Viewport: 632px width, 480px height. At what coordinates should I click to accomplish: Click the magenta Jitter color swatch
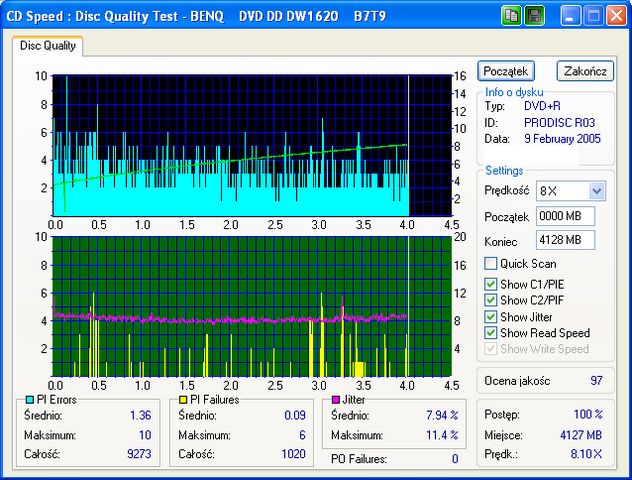335,400
